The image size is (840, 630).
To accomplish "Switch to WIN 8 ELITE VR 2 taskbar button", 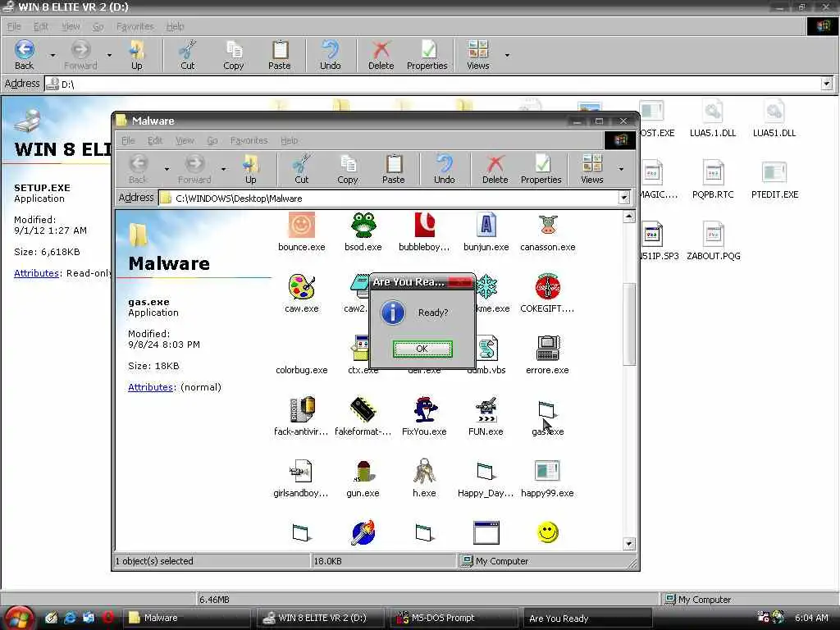I will point(320,618).
